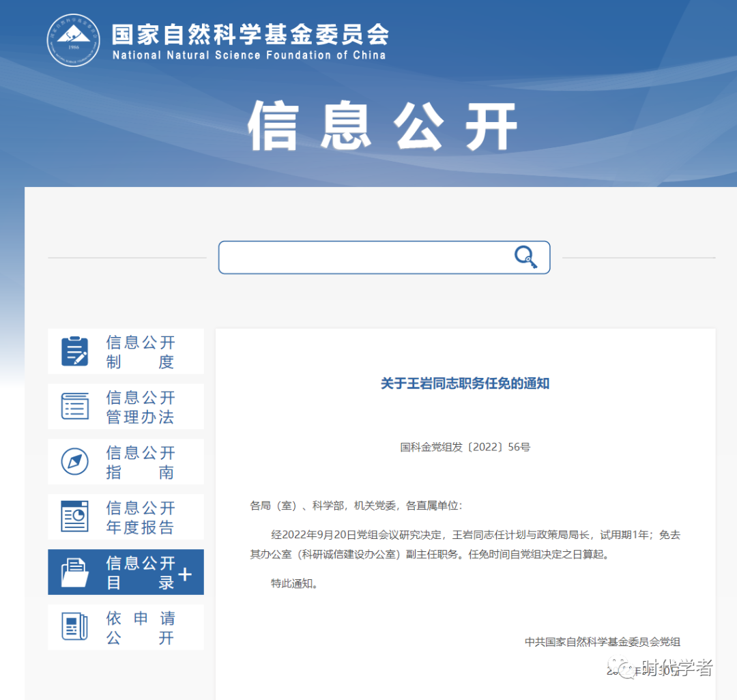Click the 信息公开 banner heading
The image size is (737, 700).
pos(383,126)
